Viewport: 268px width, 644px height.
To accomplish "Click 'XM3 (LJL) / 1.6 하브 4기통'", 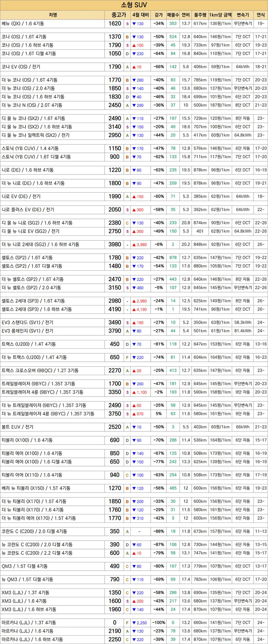I will click(x=29, y=610).
